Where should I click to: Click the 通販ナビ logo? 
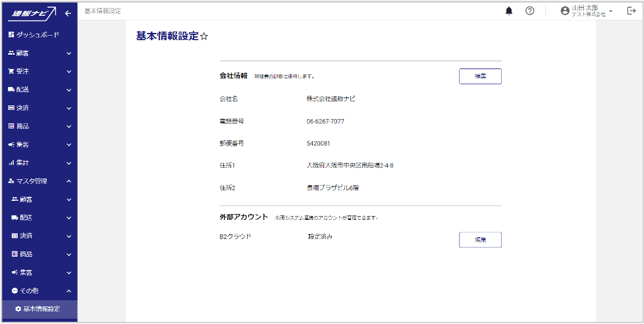click(32, 13)
